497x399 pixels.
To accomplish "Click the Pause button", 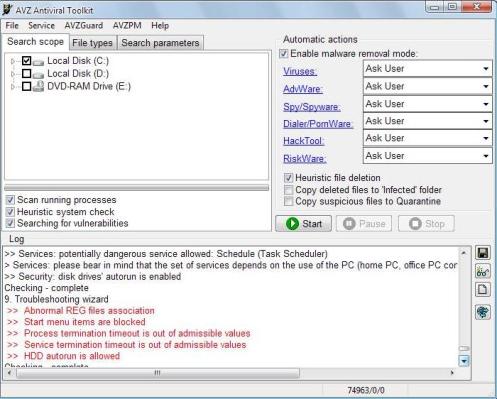I will [364, 223].
